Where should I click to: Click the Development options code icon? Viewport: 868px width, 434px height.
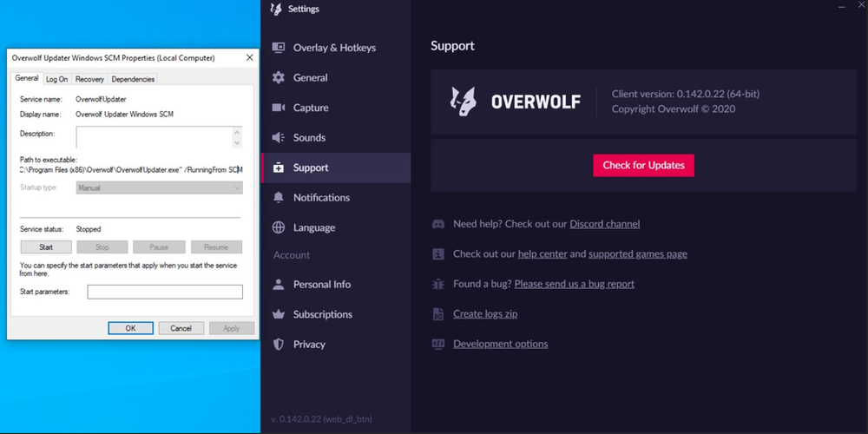pyautogui.click(x=437, y=344)
